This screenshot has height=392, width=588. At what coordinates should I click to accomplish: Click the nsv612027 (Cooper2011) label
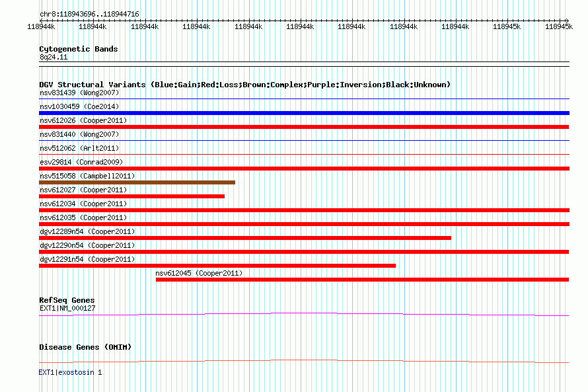[83, 190]
